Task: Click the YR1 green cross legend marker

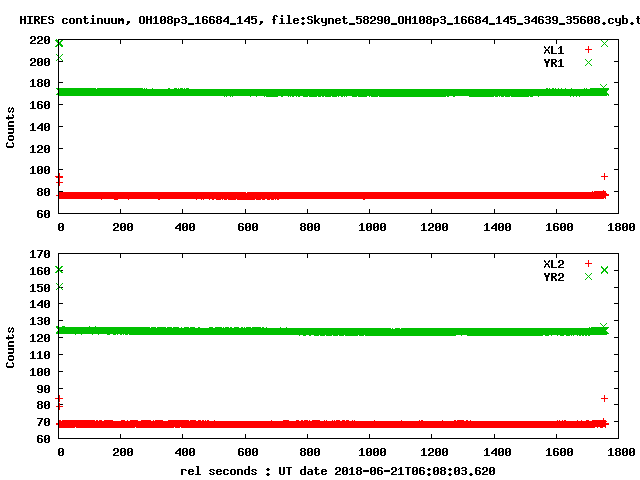Action: (x=588, y=62)
